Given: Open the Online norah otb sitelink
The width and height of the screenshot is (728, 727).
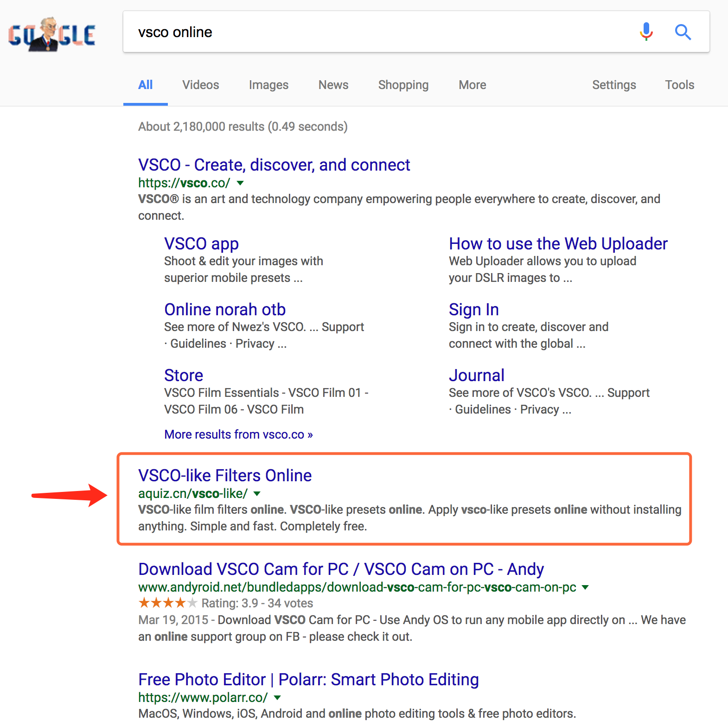Looking at the screenshot, I should pos(225,310).
